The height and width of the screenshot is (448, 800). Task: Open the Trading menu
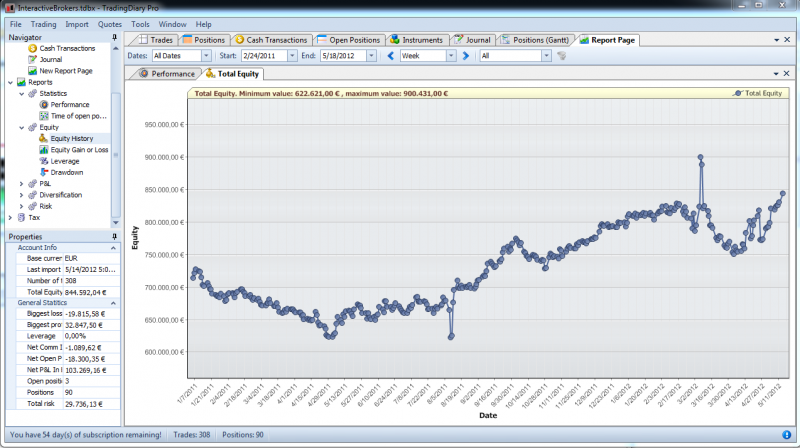tap(43, 24)
